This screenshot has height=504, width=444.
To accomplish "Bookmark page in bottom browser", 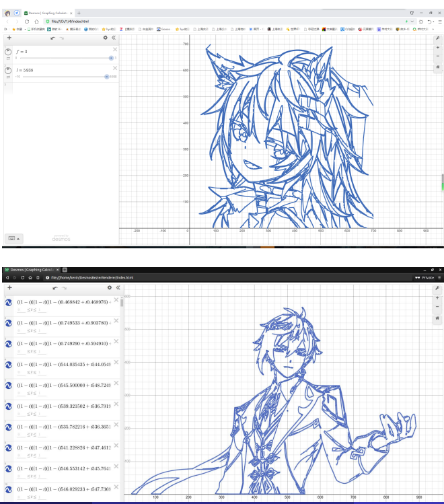I will coord(38,278).
